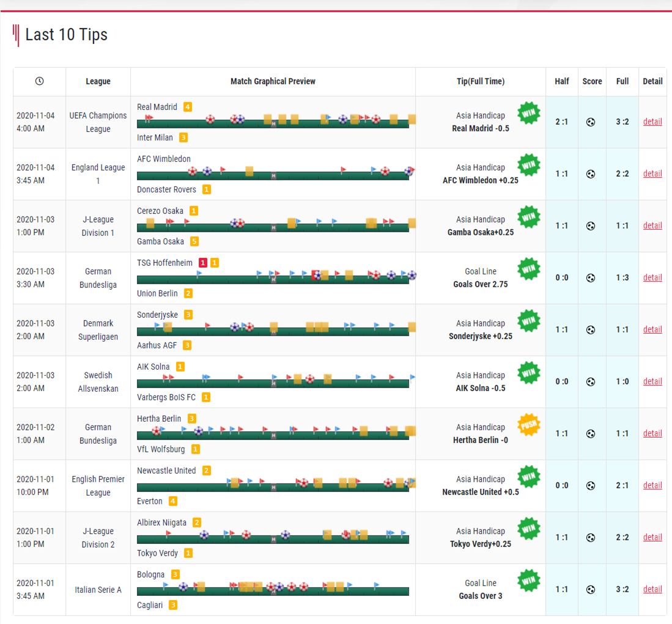Click the score ball icon in AIK Solna row

[x=591, y=381]
